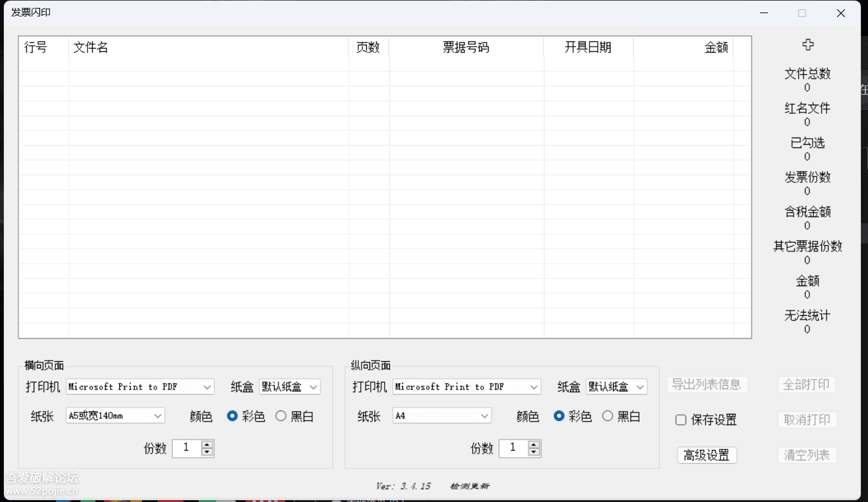868x502 pixels.
Task: Open portrait paper size A4 dropdown
Action: (442, 416)
